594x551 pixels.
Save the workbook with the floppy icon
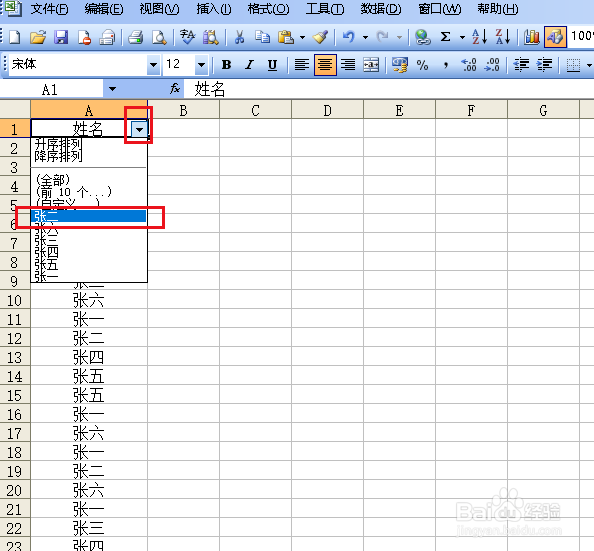click(61, 37)
